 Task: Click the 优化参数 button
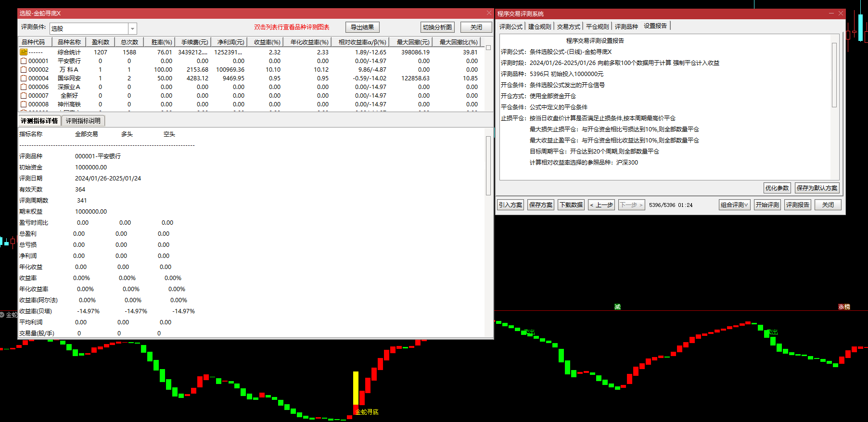pos(777,188)
